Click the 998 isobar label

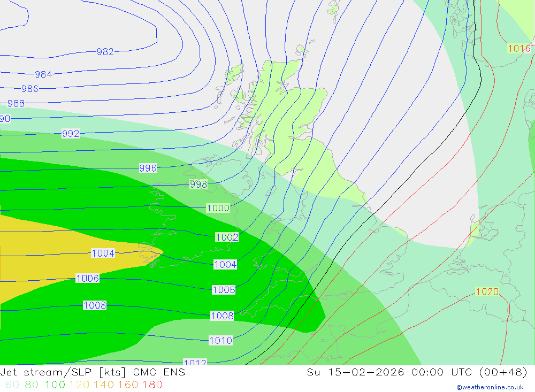[x=198, y=184]
